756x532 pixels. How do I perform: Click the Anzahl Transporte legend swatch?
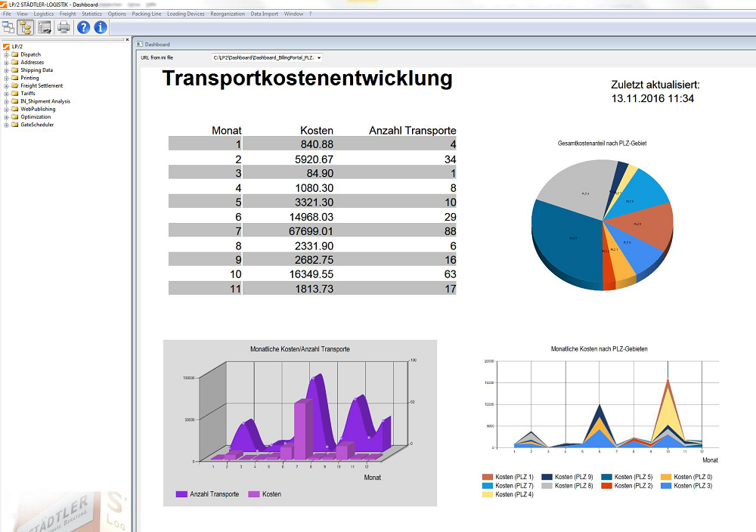(181, 494)
